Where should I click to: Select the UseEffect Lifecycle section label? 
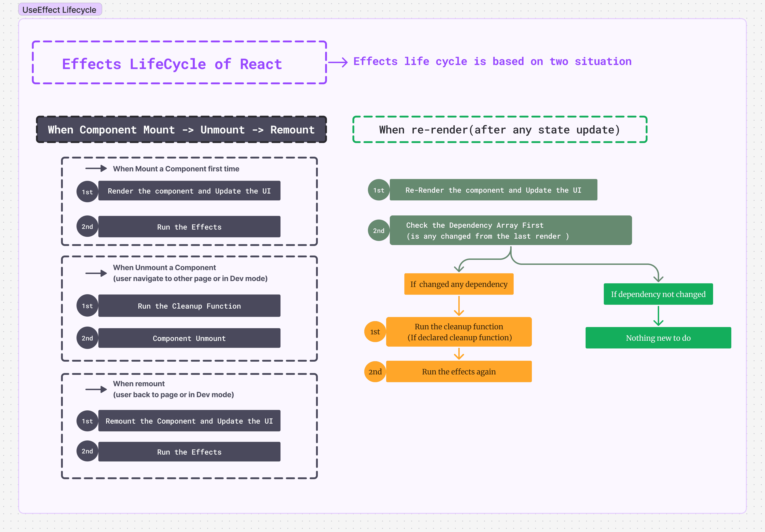(x=60, y=10)
